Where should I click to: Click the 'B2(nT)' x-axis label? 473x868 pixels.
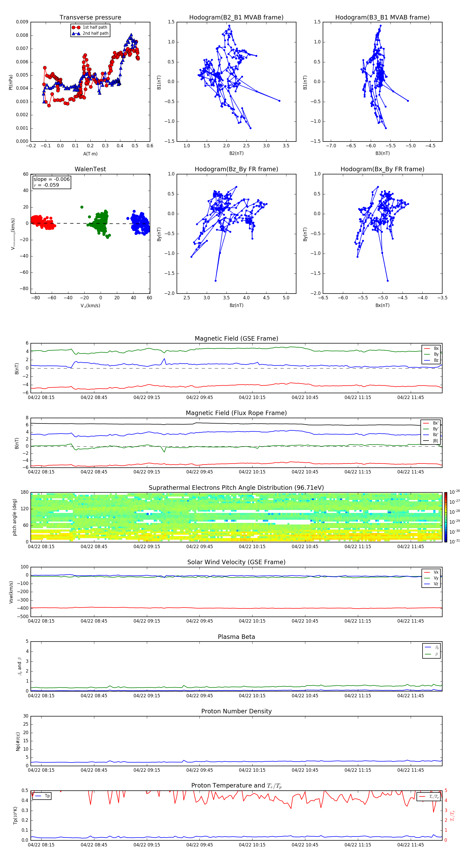click(x=236, y=153)
